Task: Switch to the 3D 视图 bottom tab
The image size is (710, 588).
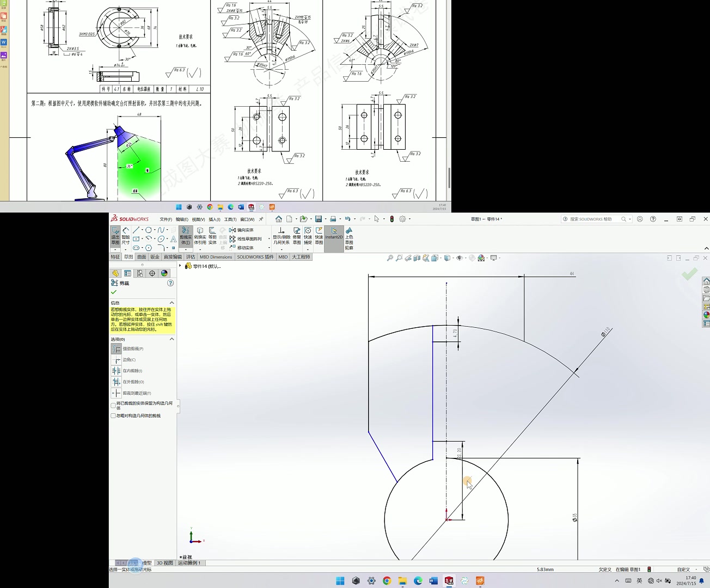Action: tap(165, 563)
